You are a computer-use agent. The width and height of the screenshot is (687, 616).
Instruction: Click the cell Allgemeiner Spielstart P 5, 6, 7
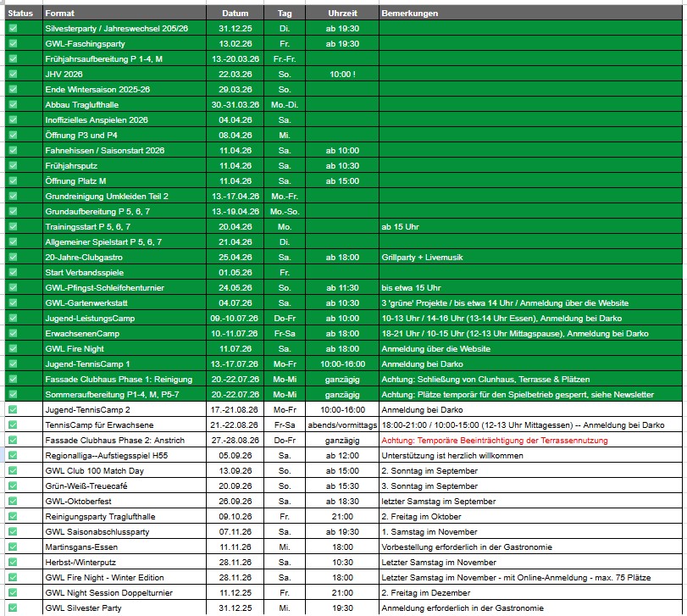(125, 241)
